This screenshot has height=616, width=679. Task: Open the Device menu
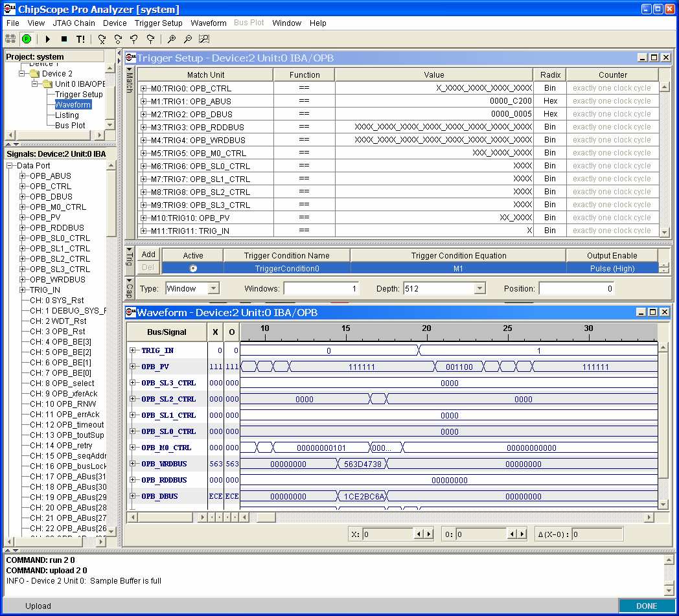[x=115, y=23]
